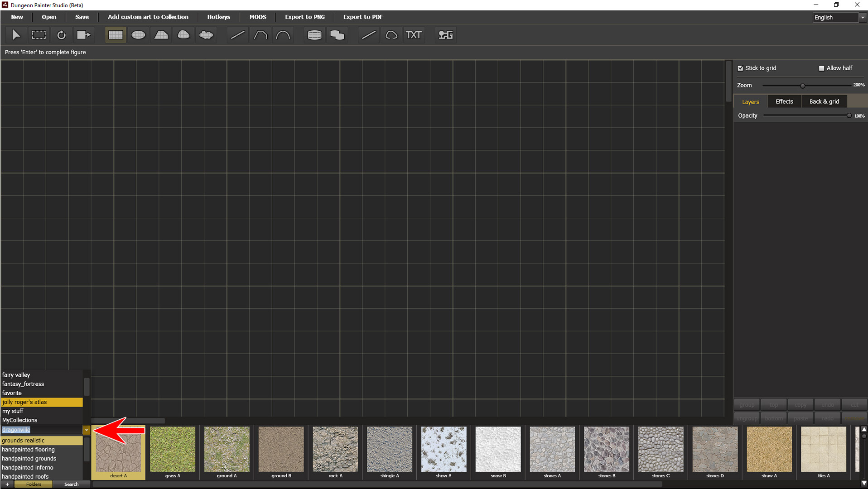868x489 pixels.
Task: Select the arc curve line tool
Action: click(x=283, y=35)
